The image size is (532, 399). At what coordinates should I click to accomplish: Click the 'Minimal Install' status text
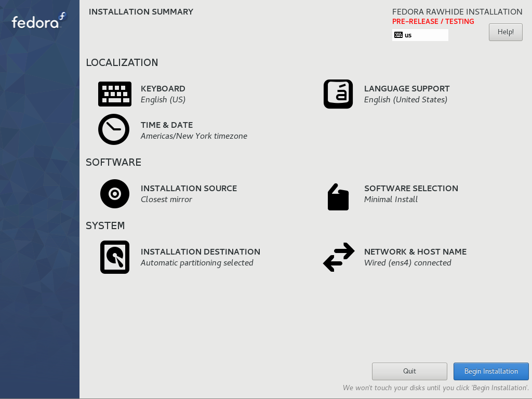(391, 199)
